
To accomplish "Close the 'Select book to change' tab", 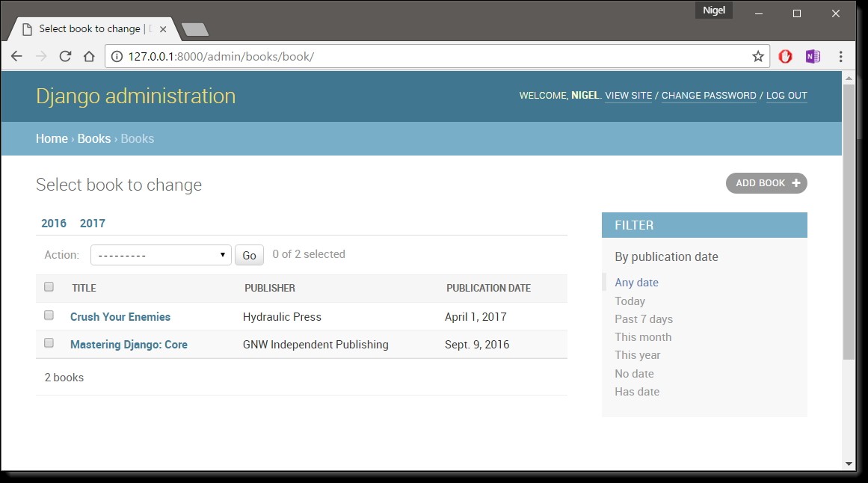I will (163, 29).
